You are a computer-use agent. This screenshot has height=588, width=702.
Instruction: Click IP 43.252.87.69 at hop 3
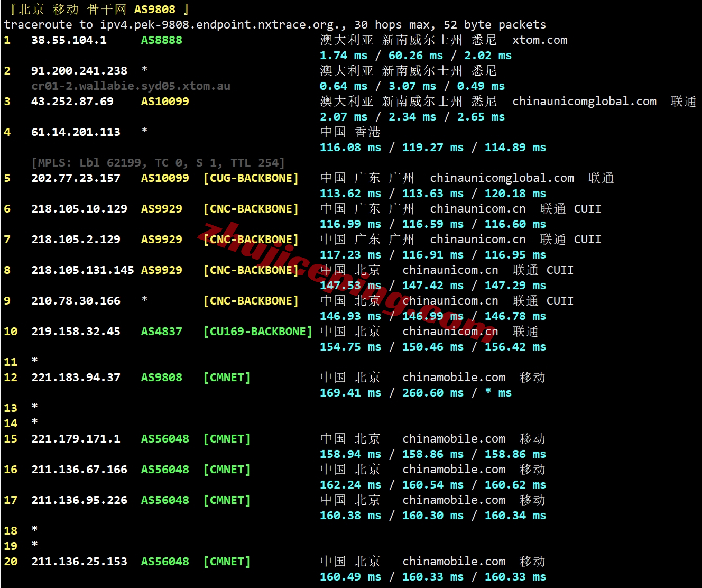click(72, 102)
